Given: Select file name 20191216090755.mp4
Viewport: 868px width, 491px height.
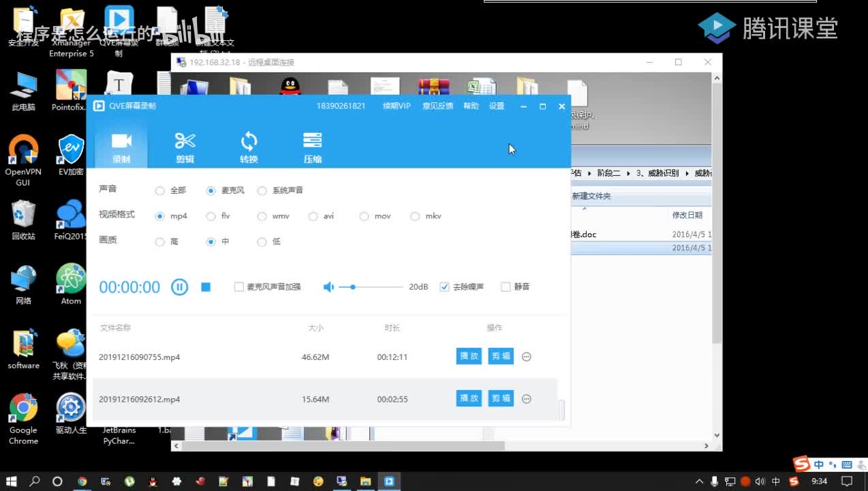Looking at the screenshot, I should coord(139,357).
